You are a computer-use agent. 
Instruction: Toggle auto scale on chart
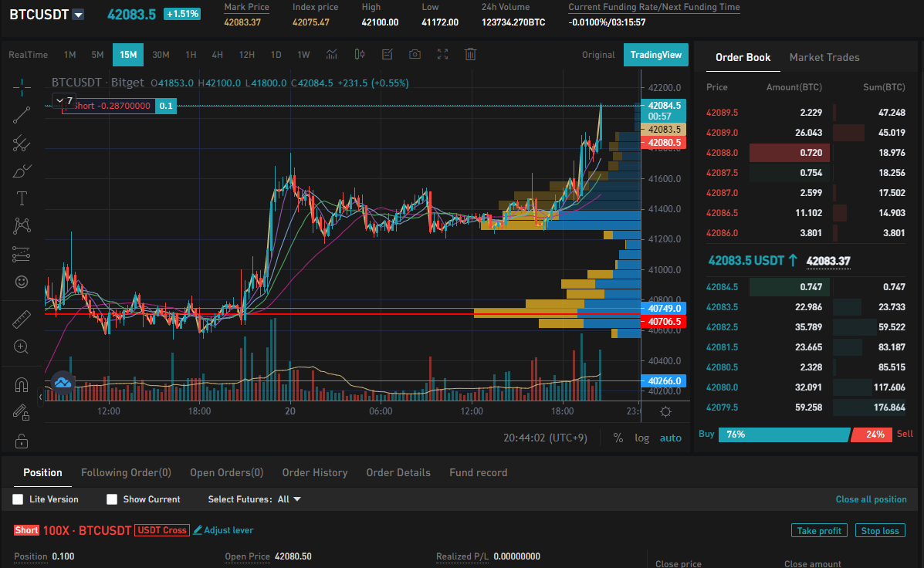(x=671, y=438)
